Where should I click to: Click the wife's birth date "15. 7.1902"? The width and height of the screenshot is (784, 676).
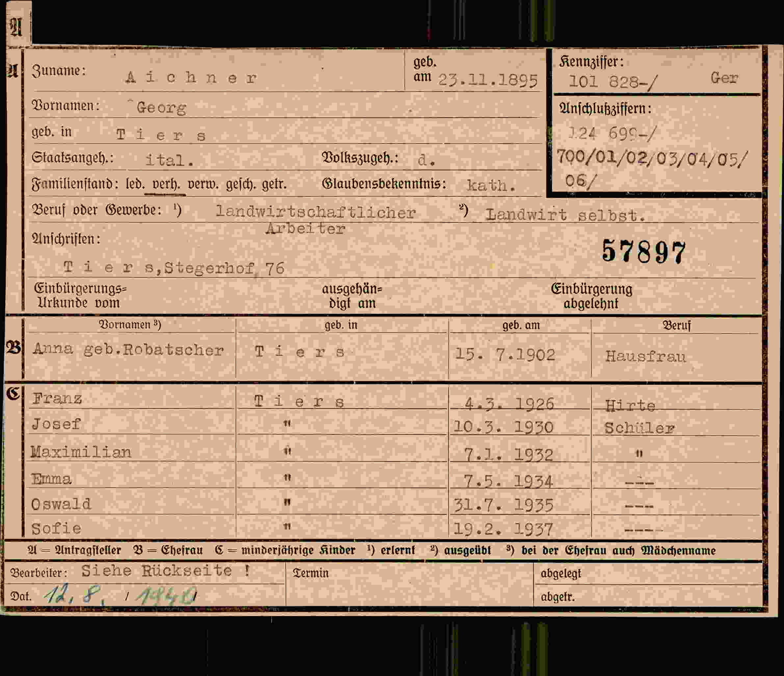[x=505, y=355]
